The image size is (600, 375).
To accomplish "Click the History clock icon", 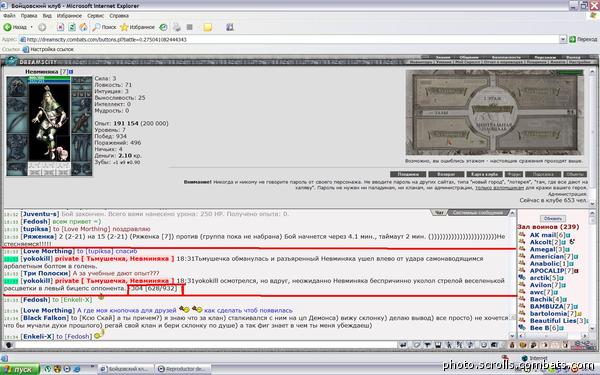I will click(x=163, y=27).
